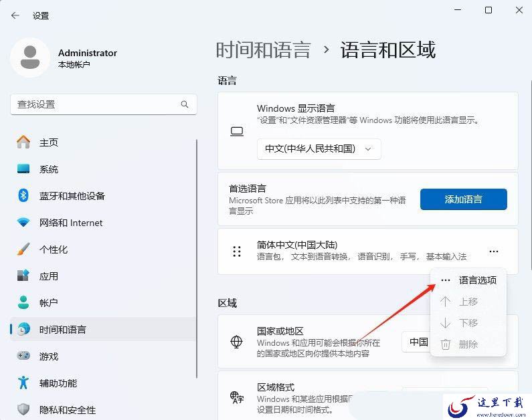Select 语言选项 from the context menu
This screenshot has width=532, height=420.
pyautogui.click(x=468, y=280)
